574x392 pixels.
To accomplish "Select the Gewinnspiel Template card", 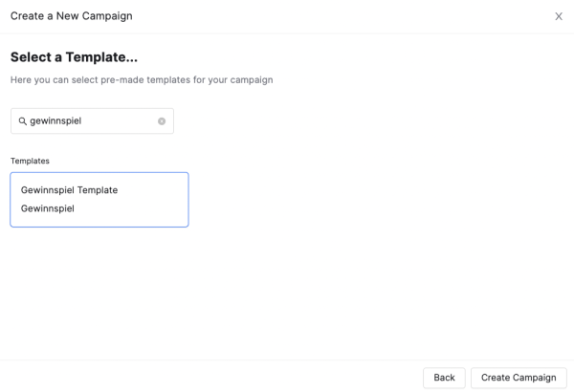I will click(99, 199).
